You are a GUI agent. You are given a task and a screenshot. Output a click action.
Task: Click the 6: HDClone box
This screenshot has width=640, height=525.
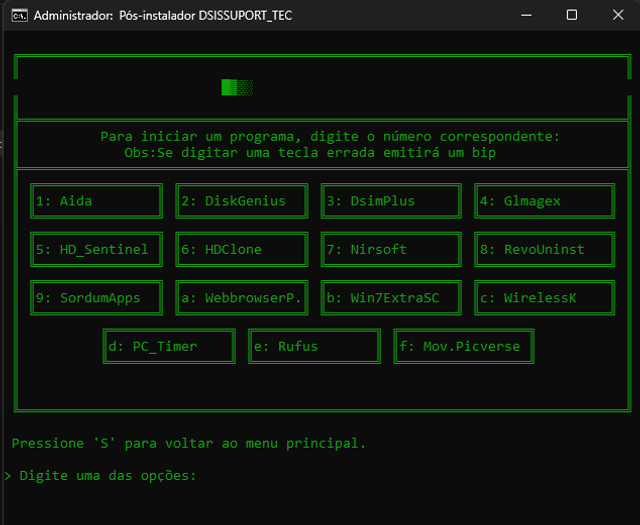241,249
